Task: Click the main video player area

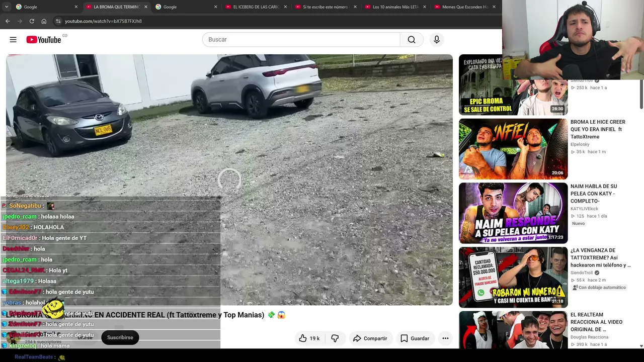Action: click(x=229, y=179)
